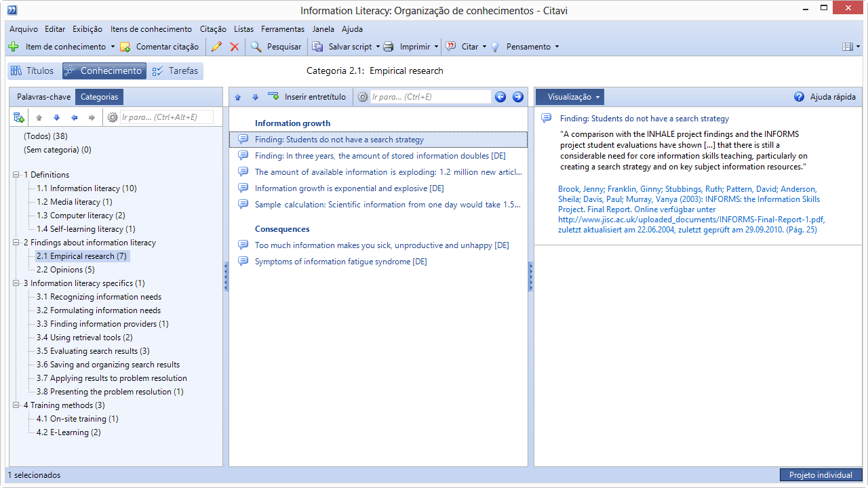Click Inserir entretítulo button

(x=307, y=97)
